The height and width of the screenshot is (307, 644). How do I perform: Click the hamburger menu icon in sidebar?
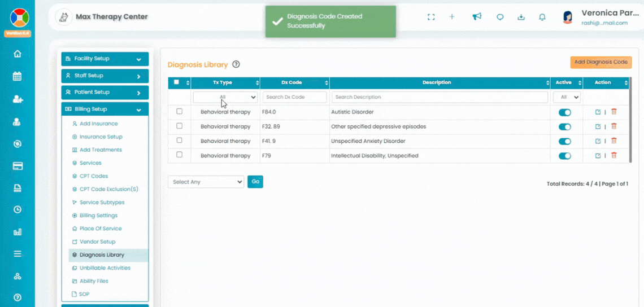[x=18, y=254]
